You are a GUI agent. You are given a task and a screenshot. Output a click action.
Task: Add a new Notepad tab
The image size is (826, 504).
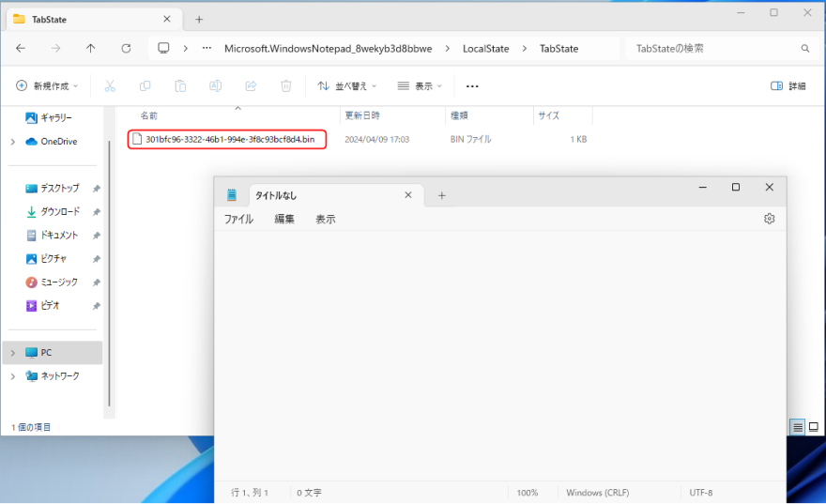tap(441, 195)
